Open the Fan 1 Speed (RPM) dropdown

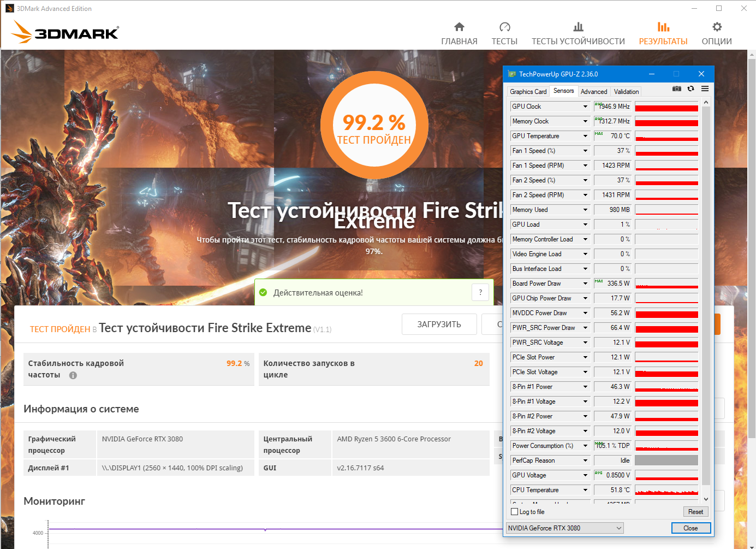(x=585, y=166)
